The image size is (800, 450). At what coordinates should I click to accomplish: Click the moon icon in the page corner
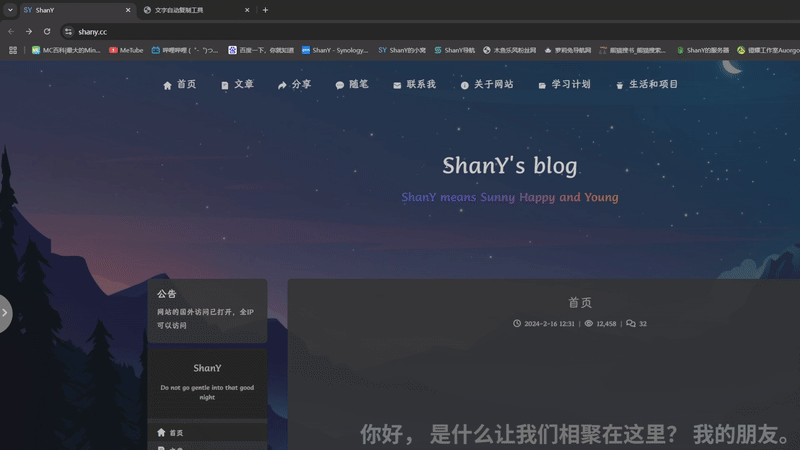(x=733, y=66)
